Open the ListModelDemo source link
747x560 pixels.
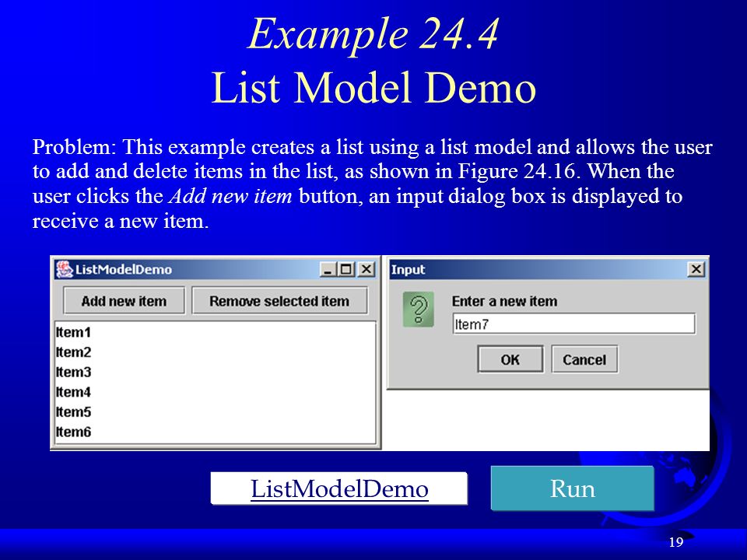(x=339, y=488)
